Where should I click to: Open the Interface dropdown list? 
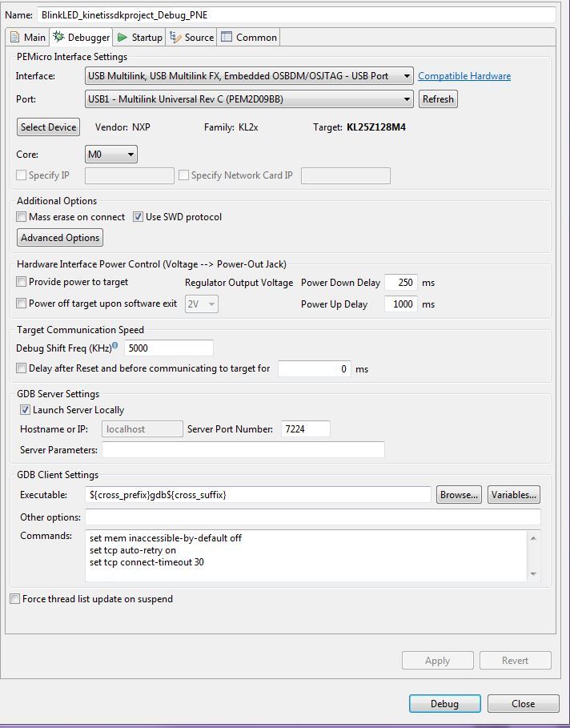coord(249,76)
